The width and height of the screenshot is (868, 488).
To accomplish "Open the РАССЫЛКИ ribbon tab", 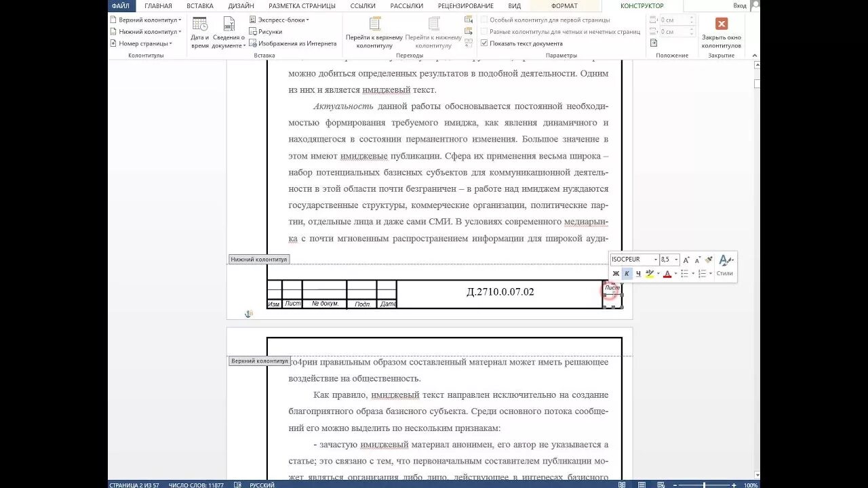I will click(407, 6).
